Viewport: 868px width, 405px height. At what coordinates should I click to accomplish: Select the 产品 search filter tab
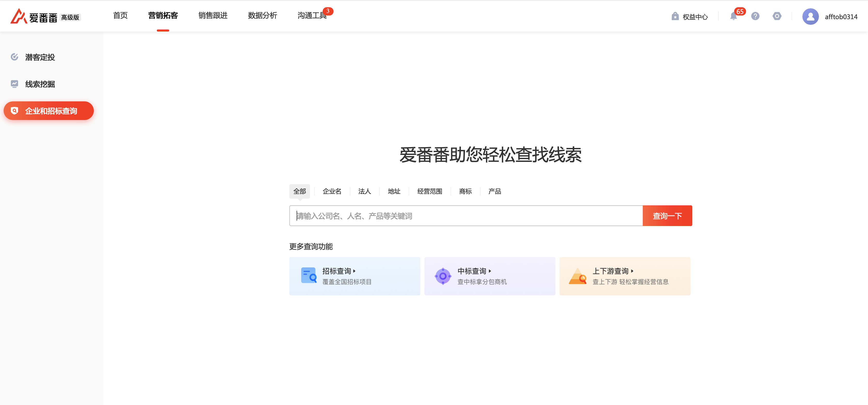[495, 192]
